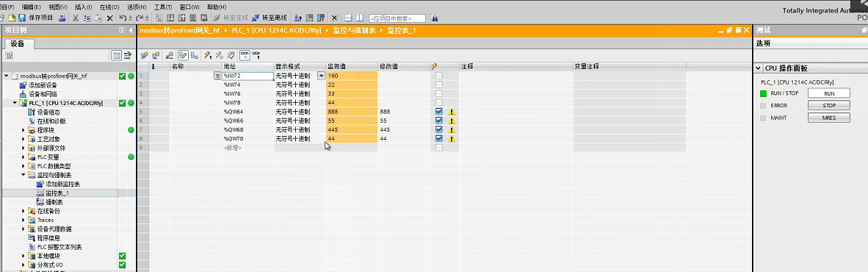This screenshot has width=868, height=272.
Task: Open the 工具(T) menu
Action: (x=163, y=7)
